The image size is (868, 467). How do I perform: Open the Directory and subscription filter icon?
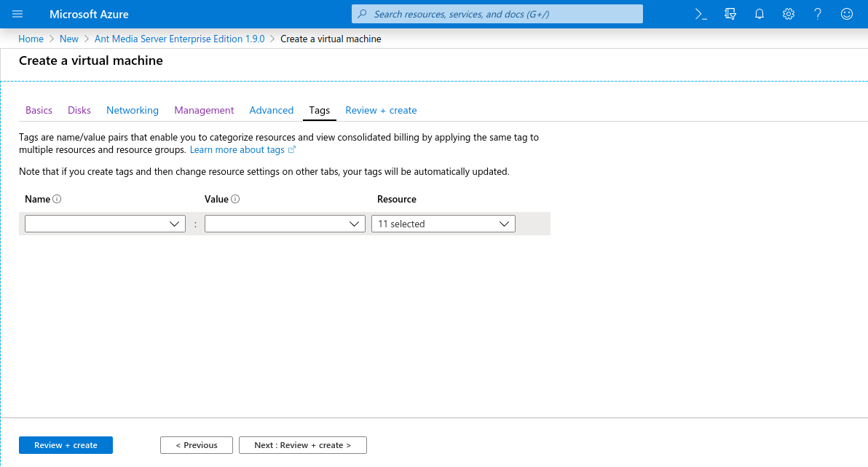point(730,14)
